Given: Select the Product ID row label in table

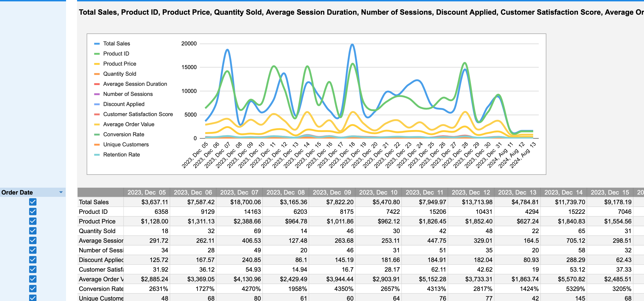Looking at the screenshot, I should point(93,212).
